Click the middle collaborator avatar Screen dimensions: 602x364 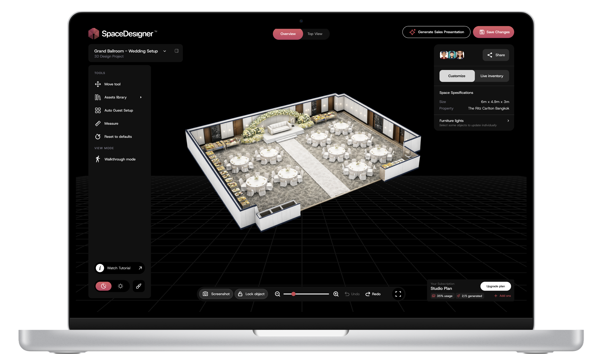[x=452, y=55]
